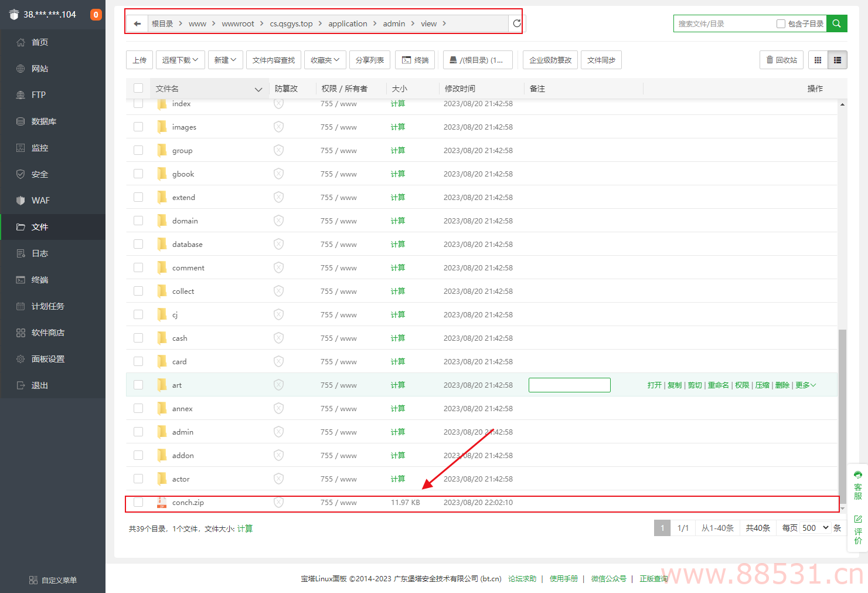Click tamper-proof shield on comment row
Image resolution: width=868 pixels, height=593 pixels.
coord(278,267)
